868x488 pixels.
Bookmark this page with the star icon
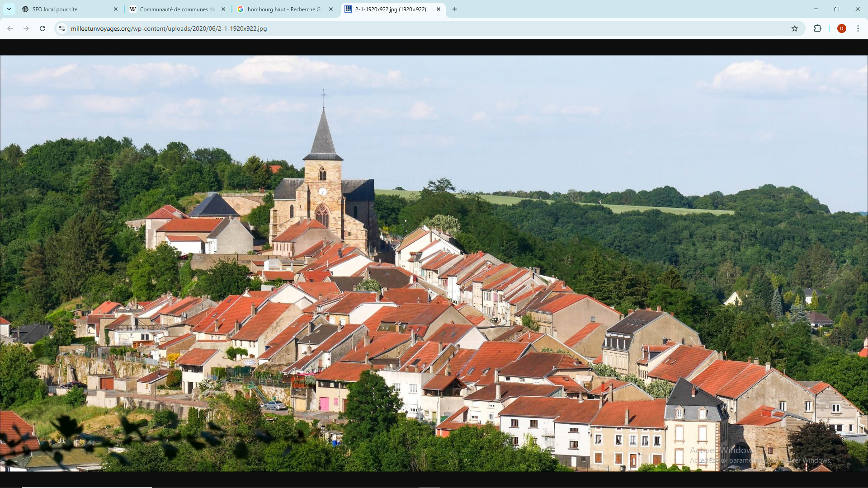pos(795,28)
